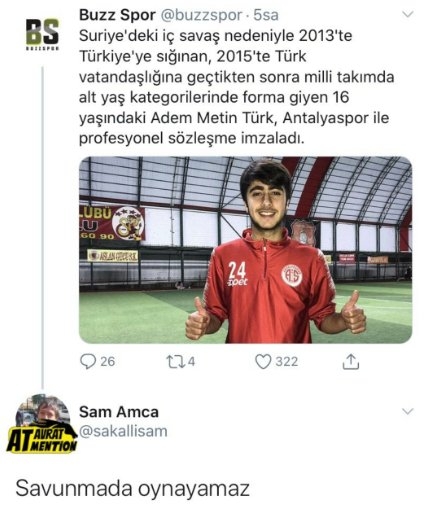Open the @sakallisam handle
The width and height of the screenshot is (431, 521).
point(123,431)
